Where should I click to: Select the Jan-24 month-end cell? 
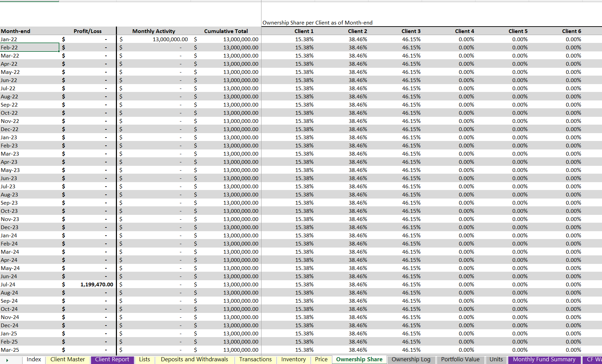tap(30, 235)
